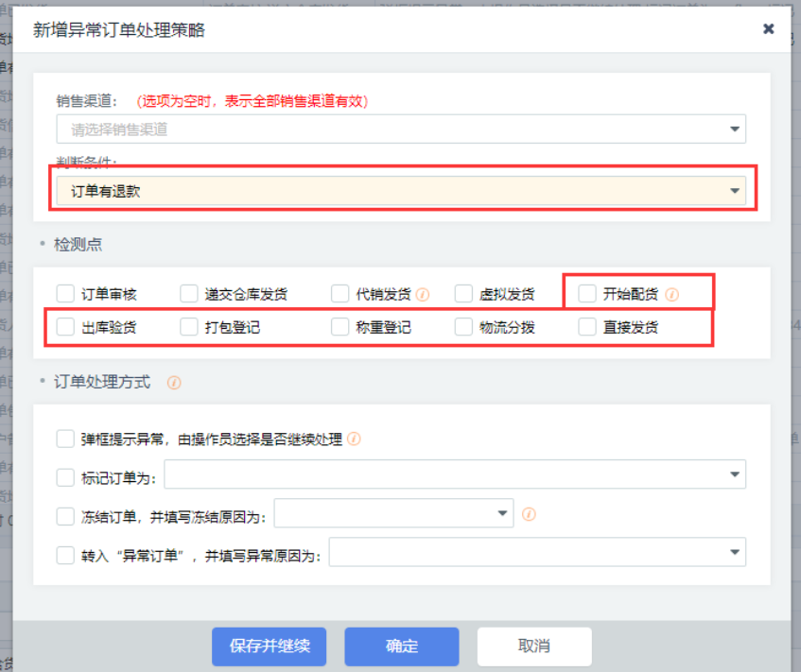Viewport: 801px width, 672px height.
Task: Expand the 冻结原因 dropdown
Action: click(x=393, y=513)
